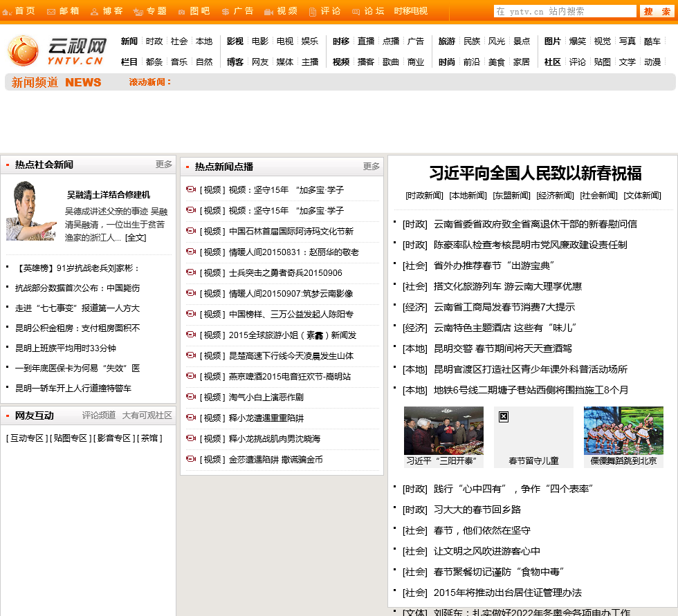The image size is (678, 616).
Task: Click video icon beside 情暖人间20150907 item
Action: tap(191, 293)
